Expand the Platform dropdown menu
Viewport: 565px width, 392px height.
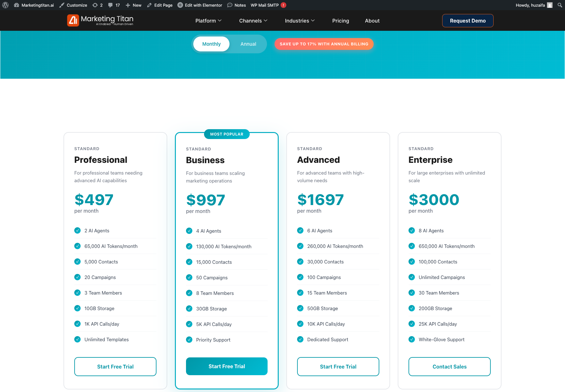click(209, 21)
